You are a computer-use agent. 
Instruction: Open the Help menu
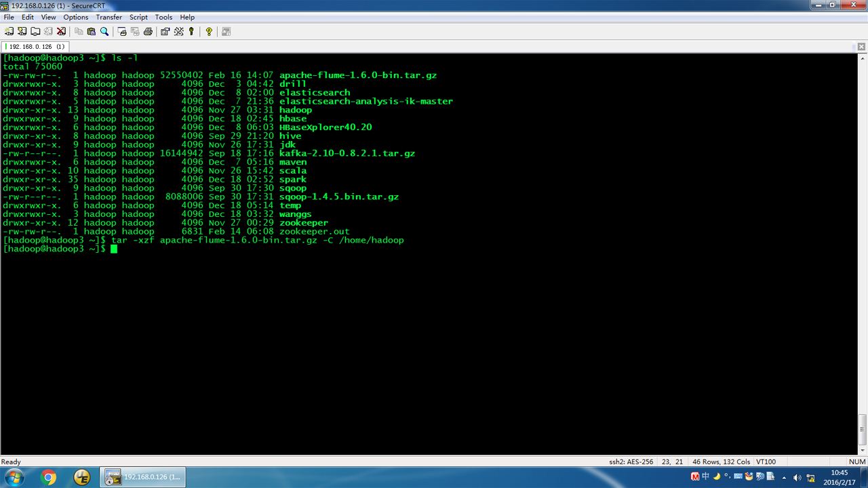point(187,17)
